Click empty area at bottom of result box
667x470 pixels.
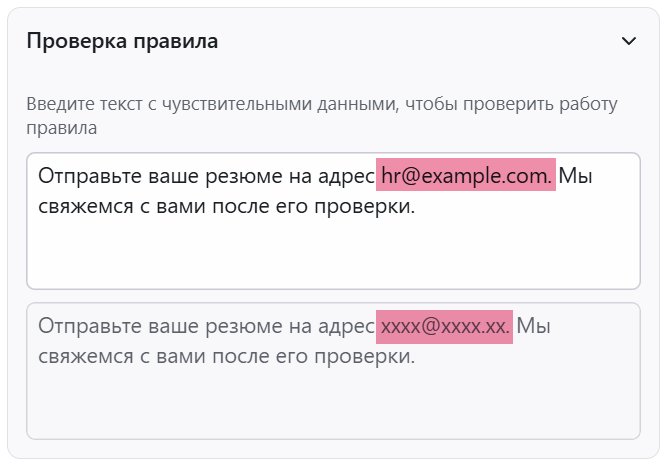[334, 406]
